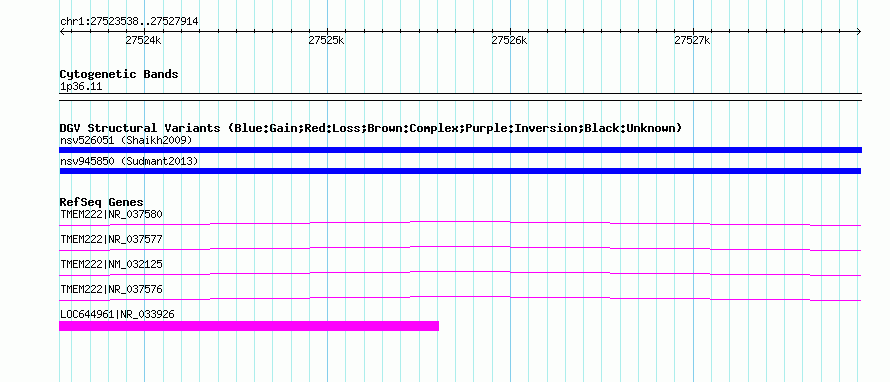Click the 27524k ruler tick label
This screenshot has height=382, width=890.
point(144,41)
